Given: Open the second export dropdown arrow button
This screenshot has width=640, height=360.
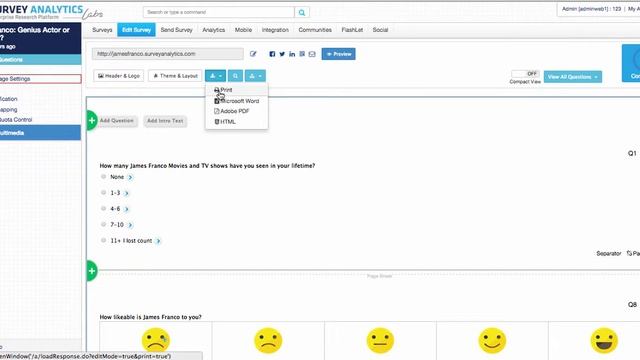Looking at the screenshot, I should click(x=255, y=76).
